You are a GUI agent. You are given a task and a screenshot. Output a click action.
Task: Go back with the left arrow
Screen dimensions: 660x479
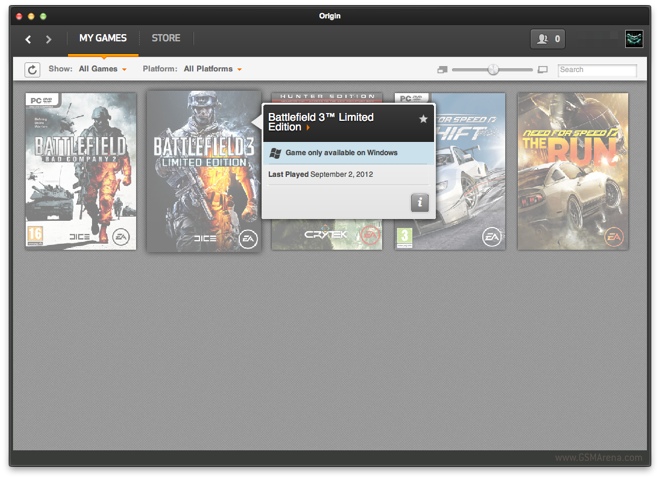(x=28, y=39)
